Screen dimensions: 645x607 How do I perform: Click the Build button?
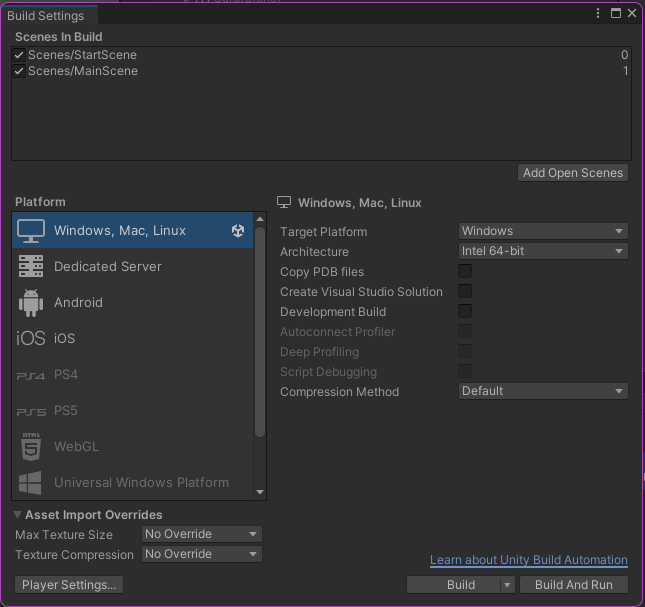(x=454, y=585)
